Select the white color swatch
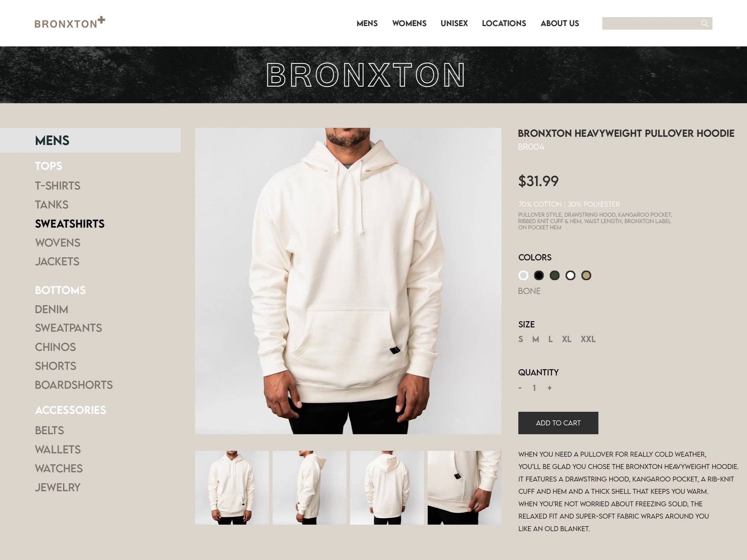This screenshot has height=560, width=747. [x=570, y=275]
